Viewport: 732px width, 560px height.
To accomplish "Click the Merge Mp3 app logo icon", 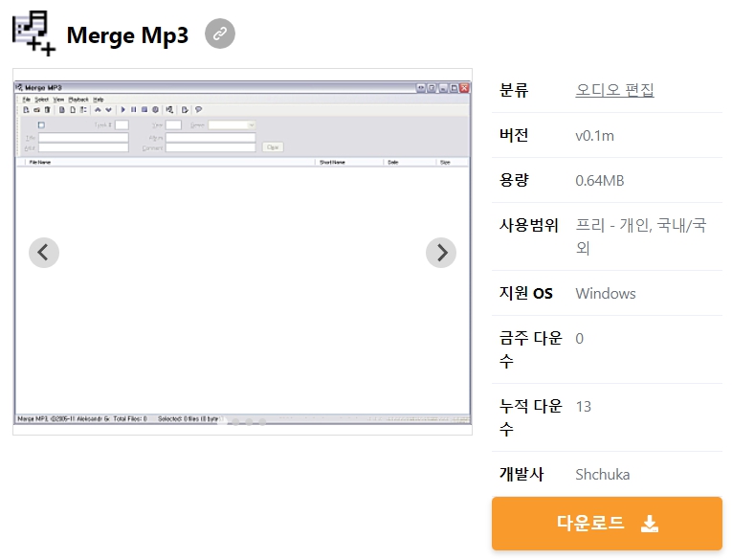I will tap(33, 34).
